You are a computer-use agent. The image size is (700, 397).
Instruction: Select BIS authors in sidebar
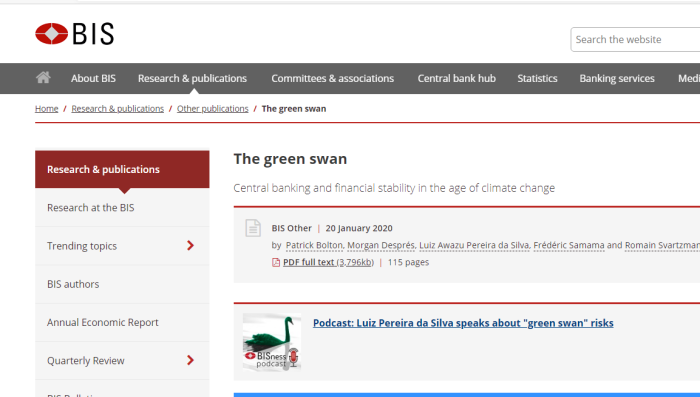click(x=122, y=284)
